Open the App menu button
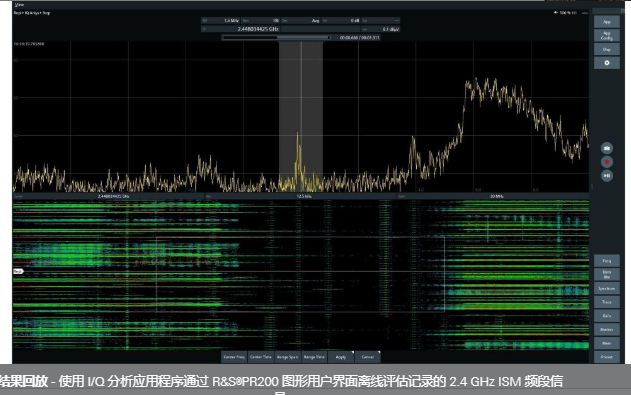Screen dimensions: 631x395 point(607,22)
